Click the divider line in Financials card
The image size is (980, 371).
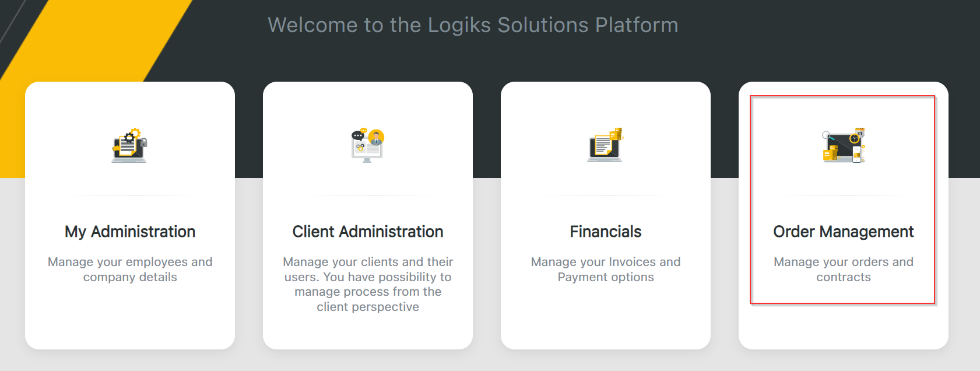coord(606,195)
